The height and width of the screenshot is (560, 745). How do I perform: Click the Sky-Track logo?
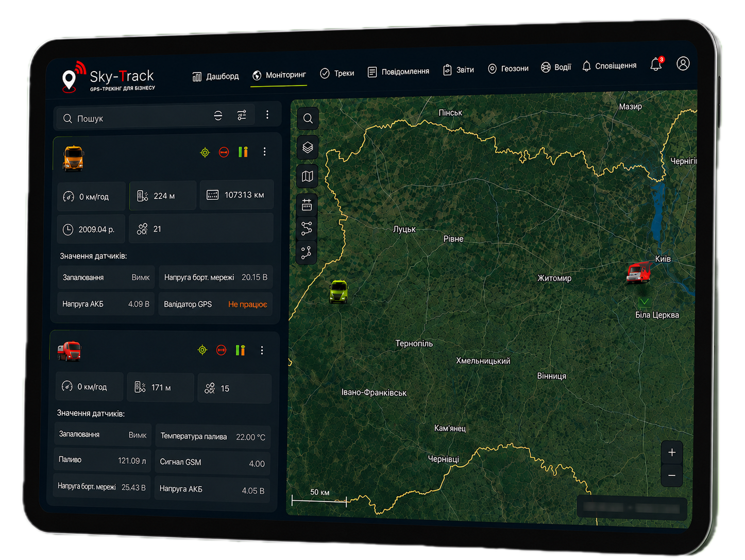tap(108, 78)
